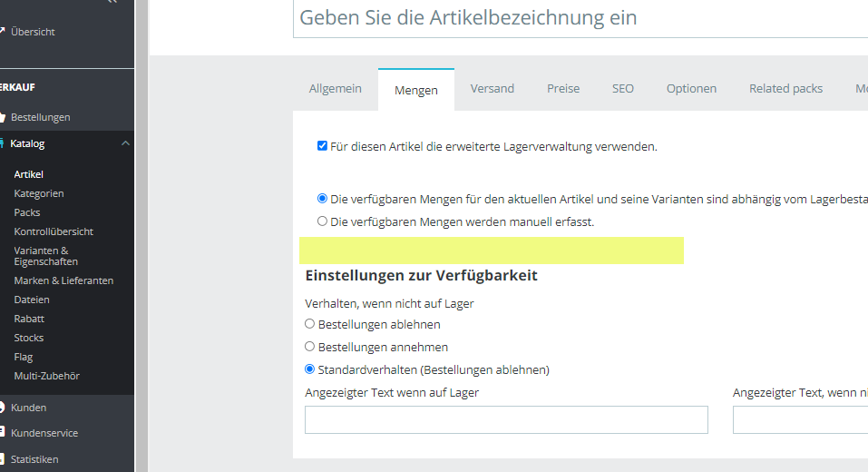Switch to the Related packs tab

(x=786, y=89)
